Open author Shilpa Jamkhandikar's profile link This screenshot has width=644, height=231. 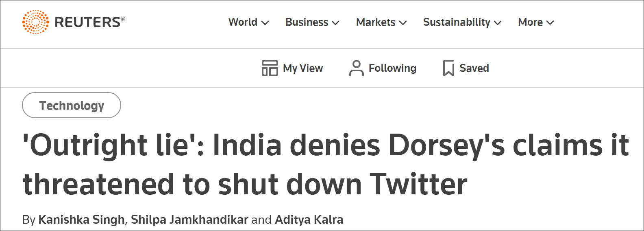(189, 220)
